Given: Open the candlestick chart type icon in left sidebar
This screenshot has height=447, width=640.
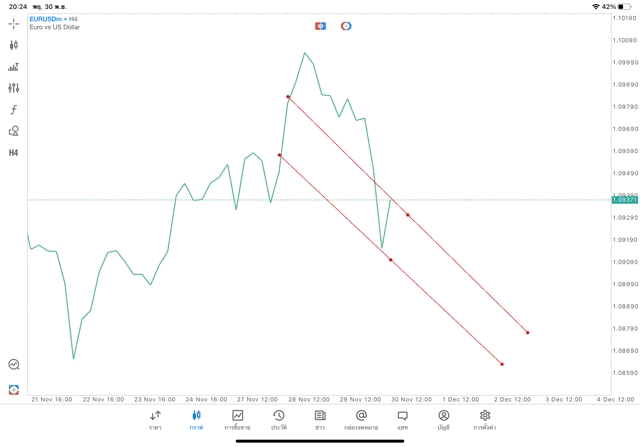Looking at the screenshot, I should [x=13, y=45].
